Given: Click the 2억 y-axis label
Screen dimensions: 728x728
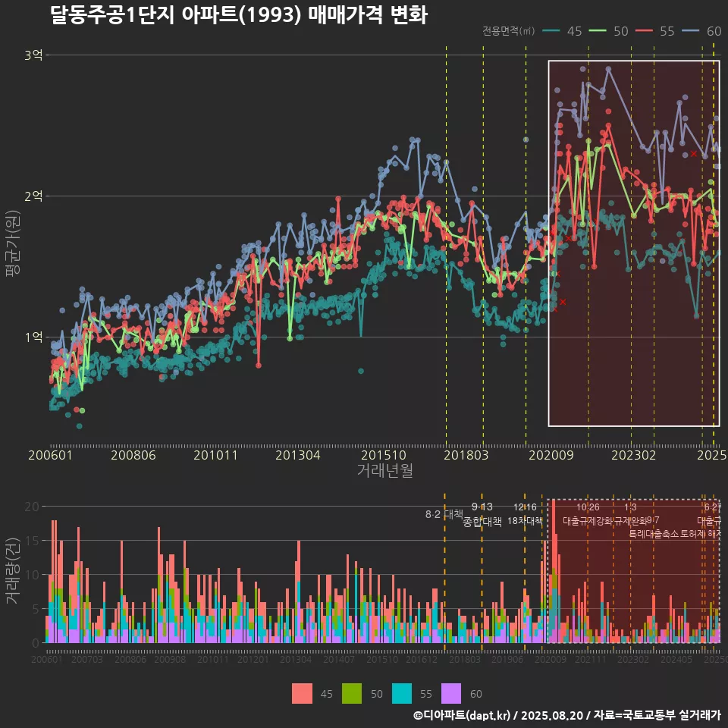Looking at the screenshot, I should (x=33, y=196).
